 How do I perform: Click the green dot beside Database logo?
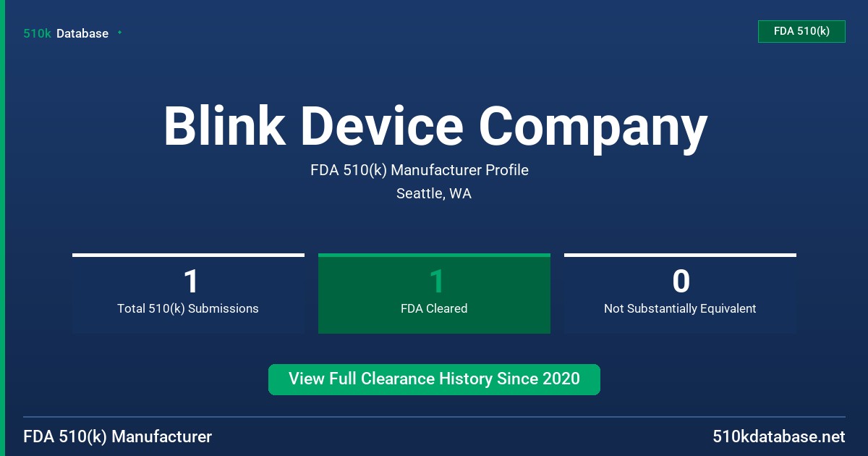[119, 33]
